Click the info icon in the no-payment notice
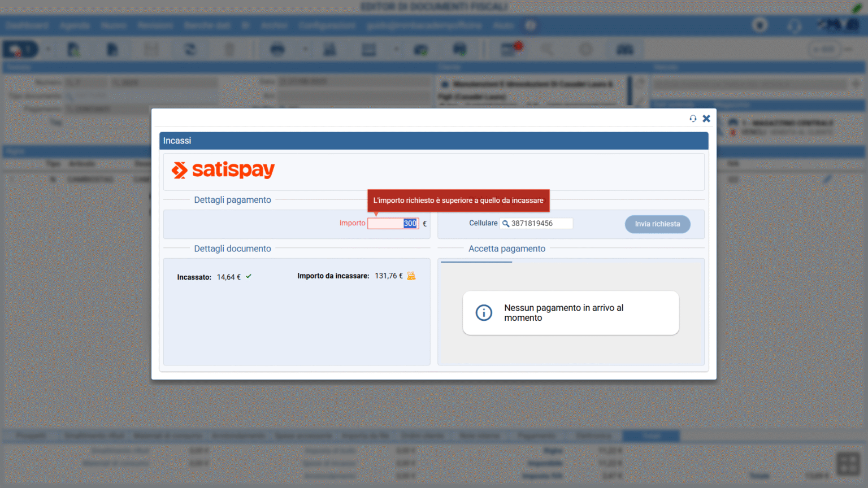The image size is (868, 488). pyautogui.click(x=484, y=312)
